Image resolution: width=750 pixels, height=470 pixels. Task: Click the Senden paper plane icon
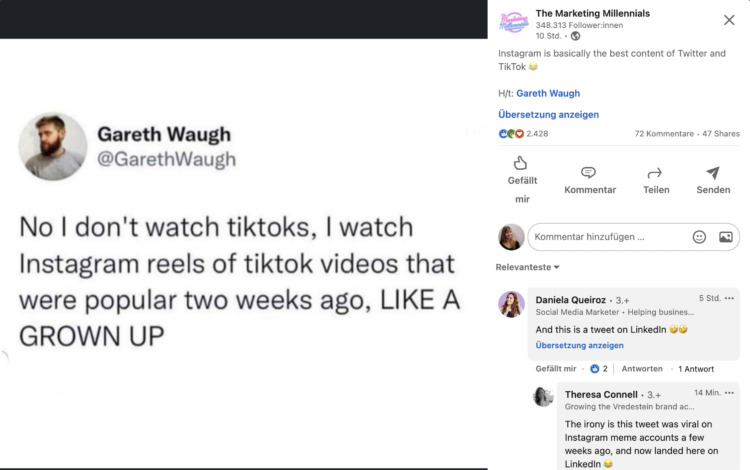click(x=713, y=172)
